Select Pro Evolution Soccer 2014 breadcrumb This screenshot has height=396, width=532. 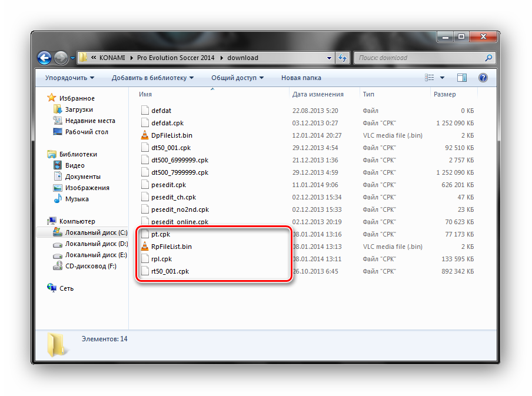pyautogui.click(x=175, y=58)
